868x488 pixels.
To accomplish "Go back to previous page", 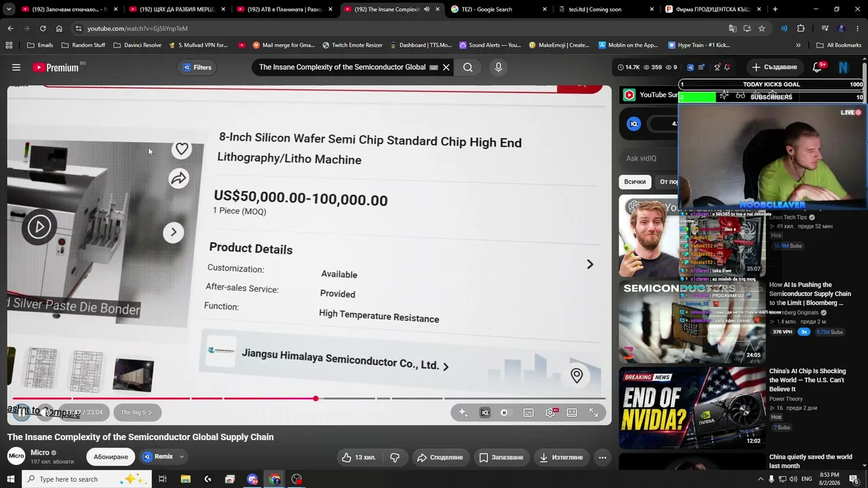I will 10,28.
